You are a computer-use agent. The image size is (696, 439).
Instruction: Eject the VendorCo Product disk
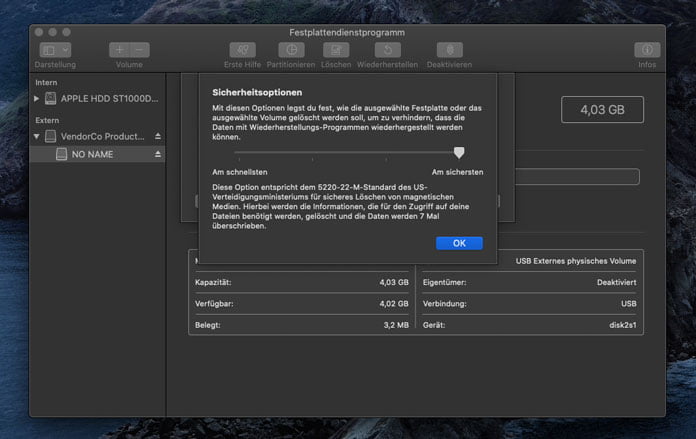coord(157,136)
